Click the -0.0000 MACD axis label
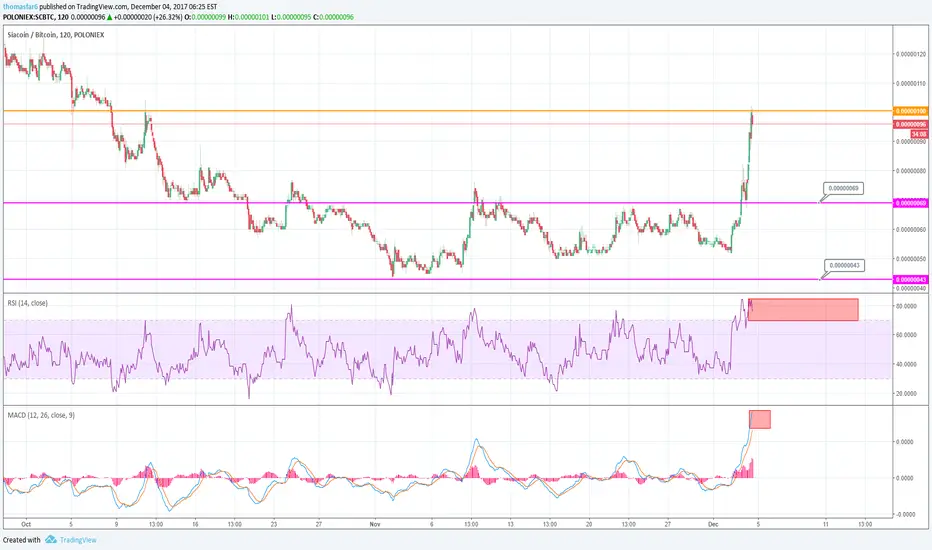932x550 pixels. point(905,514)
